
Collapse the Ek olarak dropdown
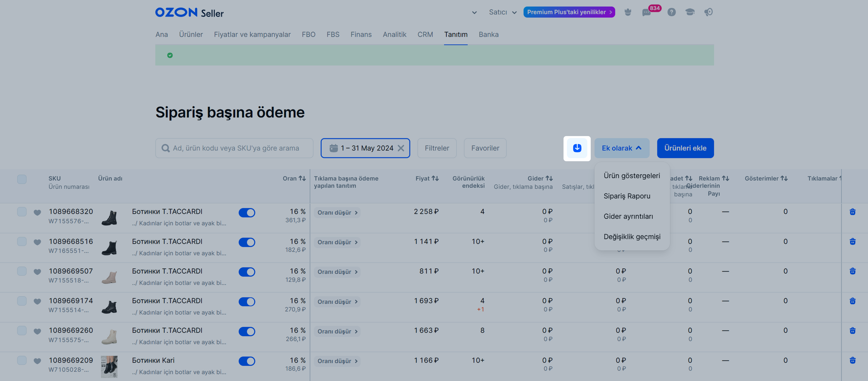pyautogui.click(x=622, y=148)
